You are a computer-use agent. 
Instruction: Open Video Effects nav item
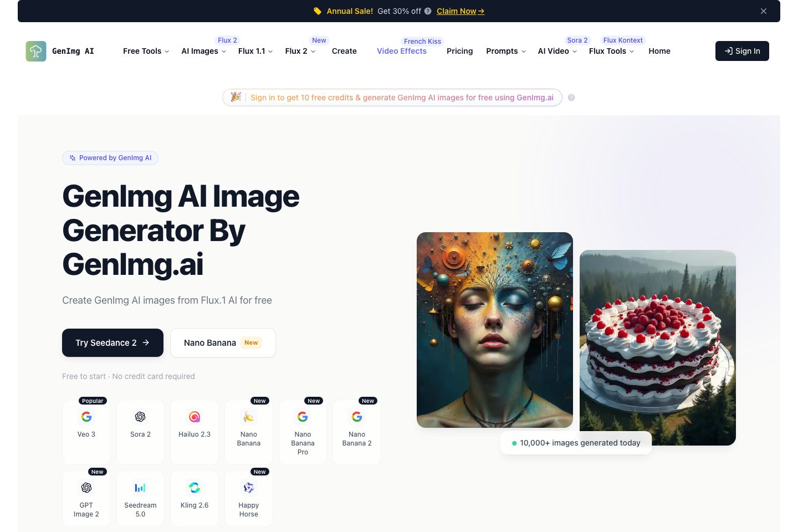[402, 51]
